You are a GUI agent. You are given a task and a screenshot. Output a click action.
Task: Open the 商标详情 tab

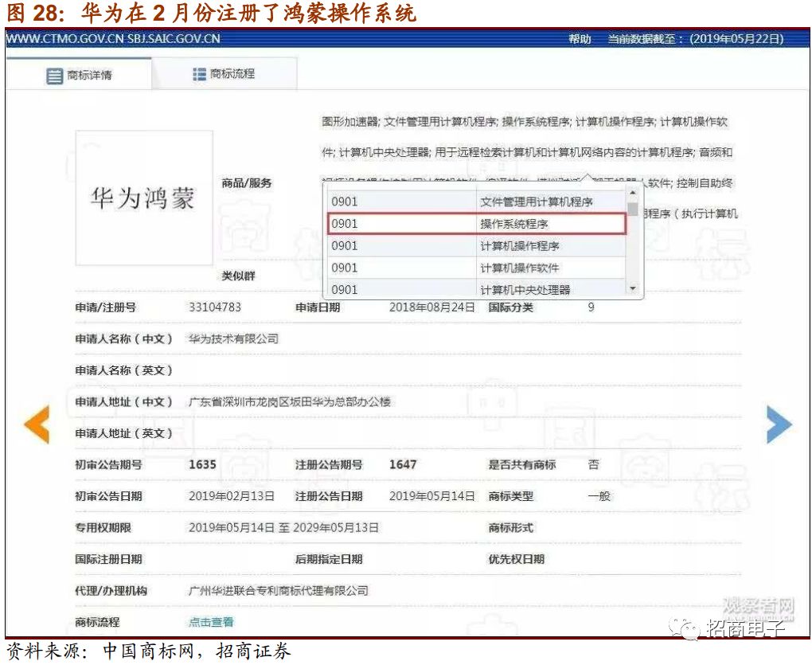pyautogui.click(x=79, y=74)
